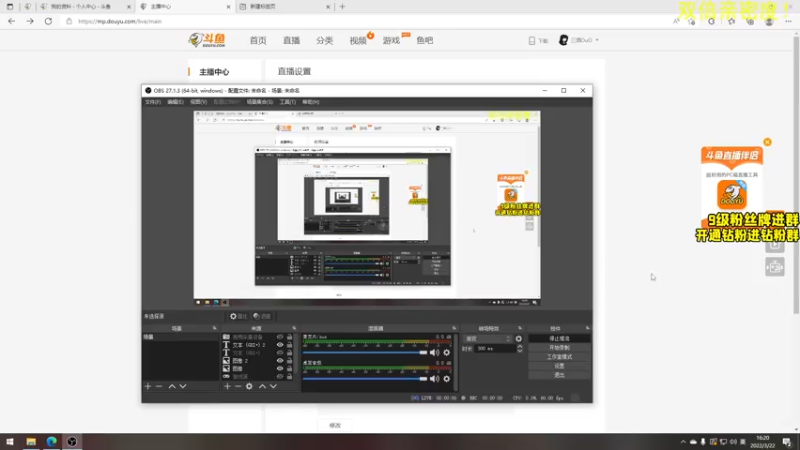This screenshot has height=450, width=800.
Task: Toggle lock on 图像 2 source
Action: tap(289, 361)
